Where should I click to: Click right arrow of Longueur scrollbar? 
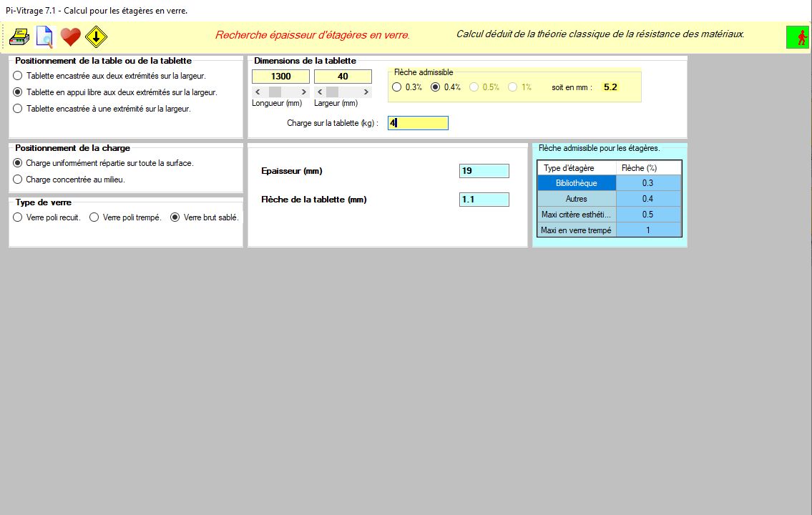point(304,92)
